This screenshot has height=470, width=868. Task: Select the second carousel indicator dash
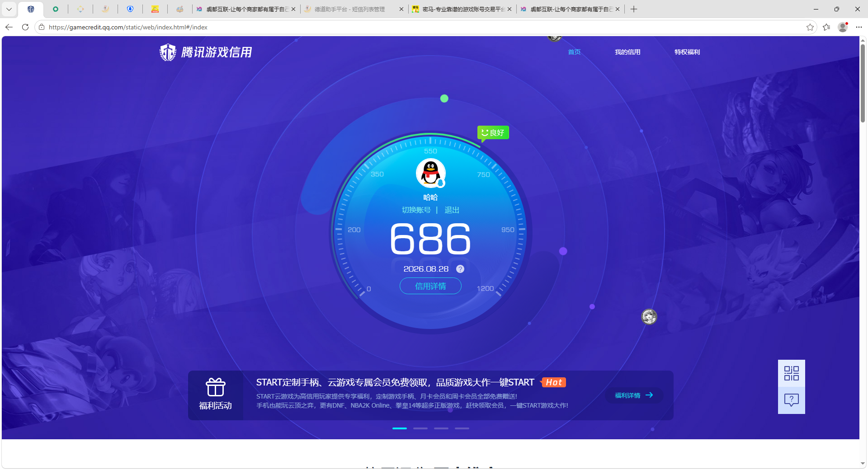(420, 428)
